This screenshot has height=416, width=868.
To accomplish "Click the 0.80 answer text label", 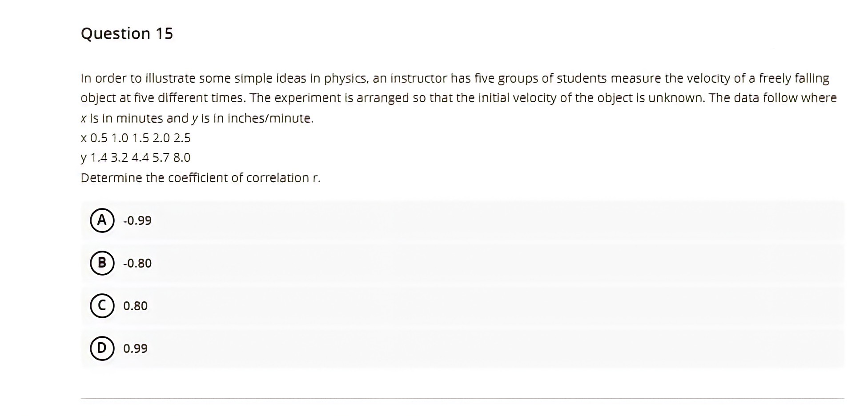I will coord(135,305).
